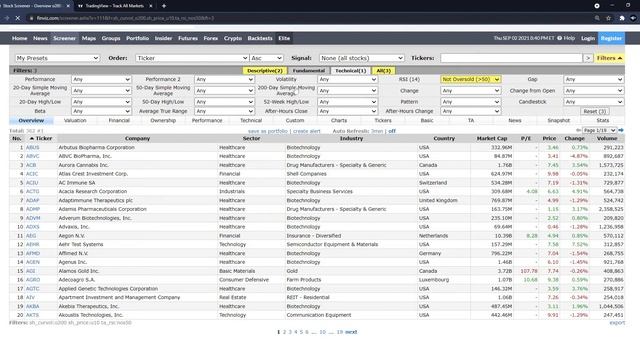
Task: Open the Maps menu item
Action: [89, 38]
